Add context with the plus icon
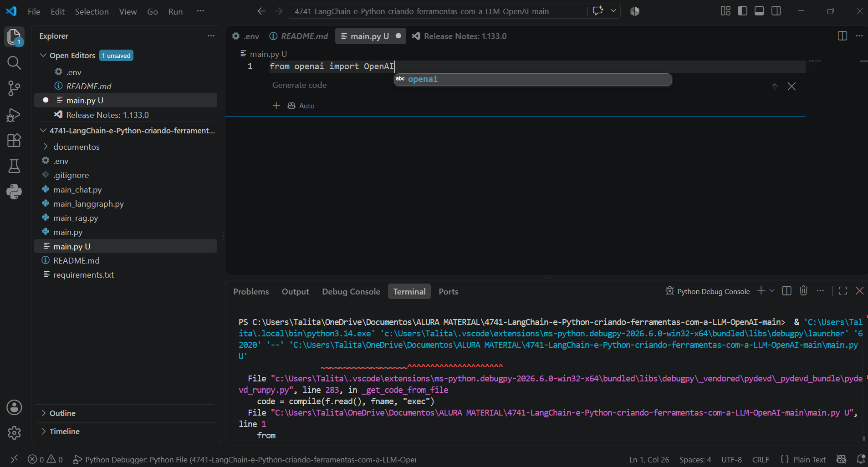Viewport: 868px width, 467px height. point(276,106)
